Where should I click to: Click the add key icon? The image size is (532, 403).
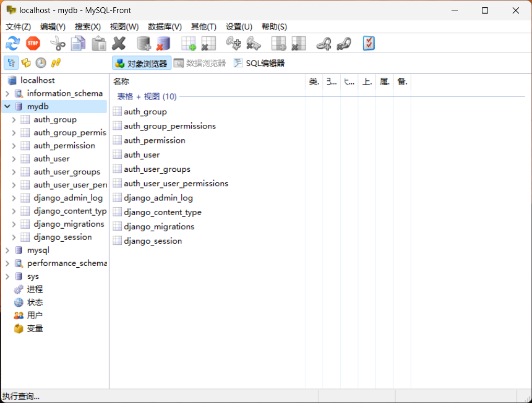click(234, 43)
